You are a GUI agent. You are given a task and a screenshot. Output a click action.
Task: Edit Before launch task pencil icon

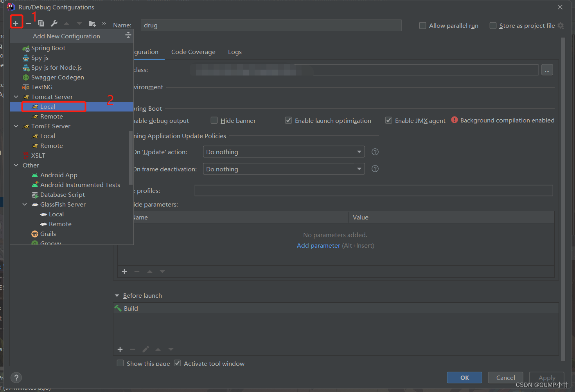146,349
